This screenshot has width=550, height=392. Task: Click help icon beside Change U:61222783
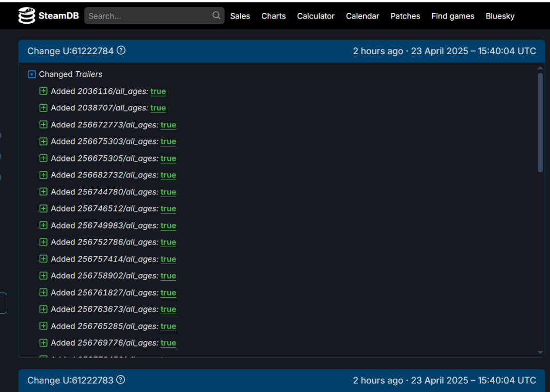point(121,380)
